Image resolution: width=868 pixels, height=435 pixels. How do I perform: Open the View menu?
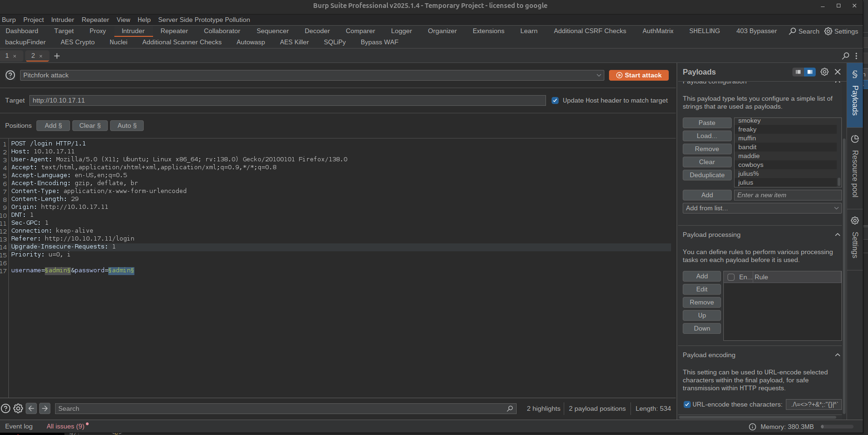point(123,20)
